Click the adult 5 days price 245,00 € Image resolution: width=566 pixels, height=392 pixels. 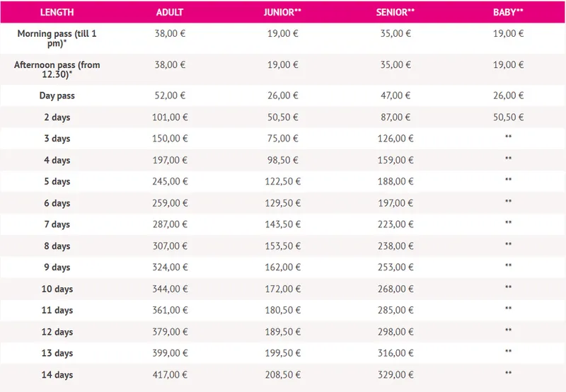click(169, 181)
